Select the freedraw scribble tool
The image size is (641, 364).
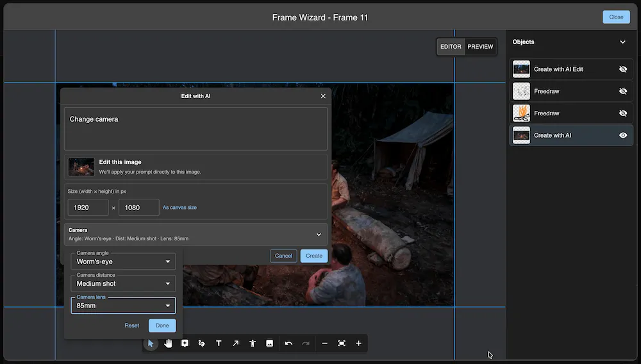click(201, 343)
